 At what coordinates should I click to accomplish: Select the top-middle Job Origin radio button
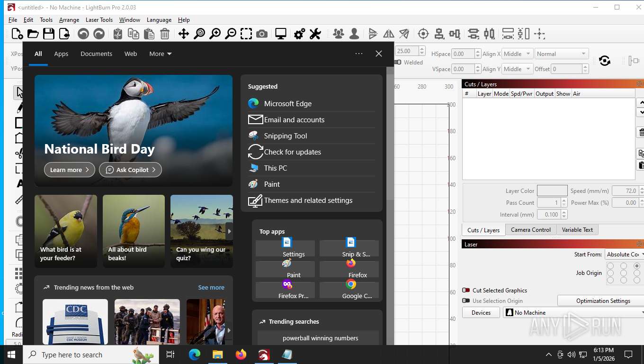[624, 266]
